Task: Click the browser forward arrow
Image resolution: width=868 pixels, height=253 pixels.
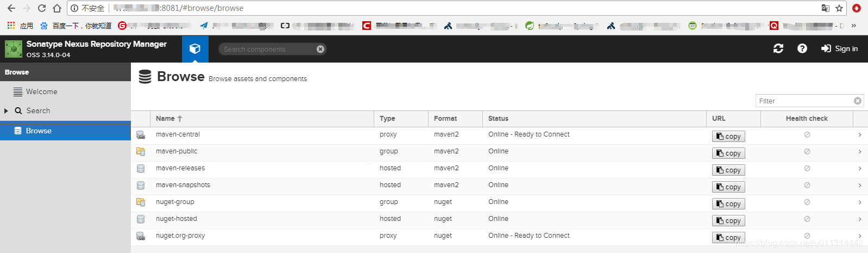Action: (x=26, y=8)
